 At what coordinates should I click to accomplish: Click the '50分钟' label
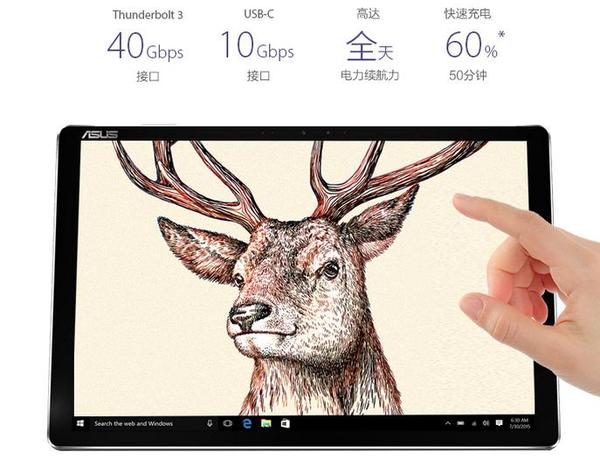coord(468,75)
